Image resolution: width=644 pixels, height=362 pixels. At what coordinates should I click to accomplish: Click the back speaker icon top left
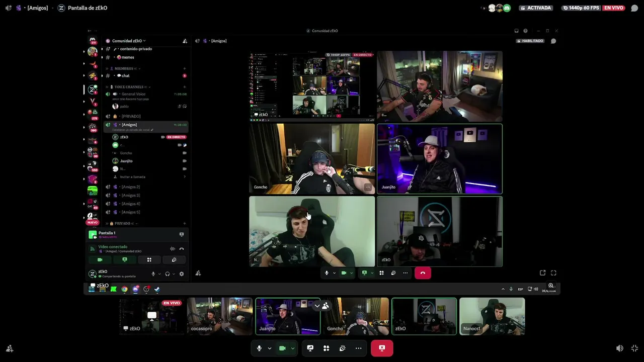[8, 8]
